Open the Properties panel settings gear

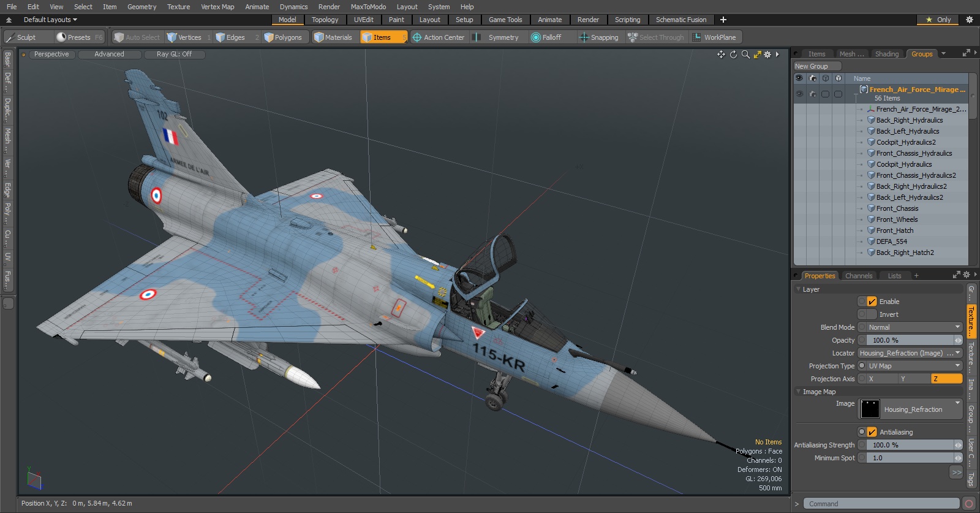(966, 275)
